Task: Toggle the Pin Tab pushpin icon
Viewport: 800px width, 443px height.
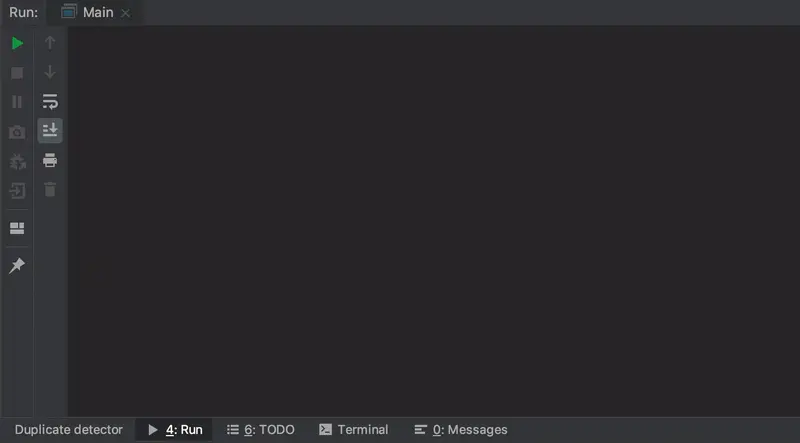Action: tap(17, 265)
